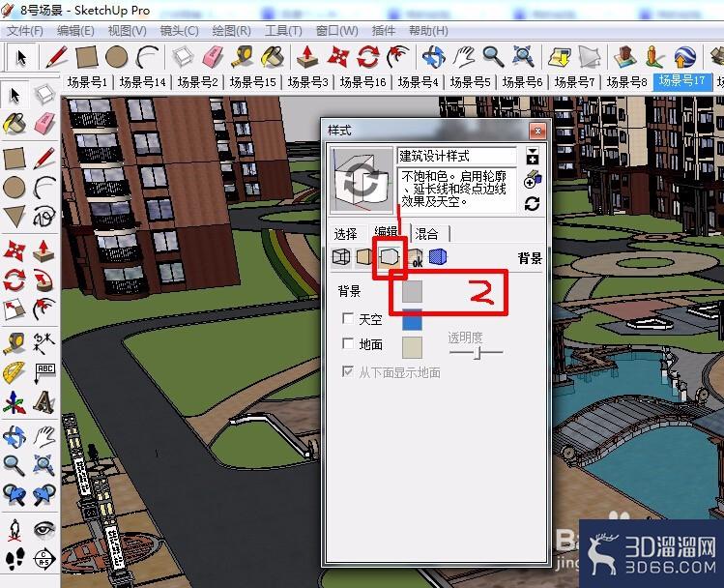Select the Text label tool in left toolbar
This screenshot has width=724, height=588.
click(x=44, y=372)
